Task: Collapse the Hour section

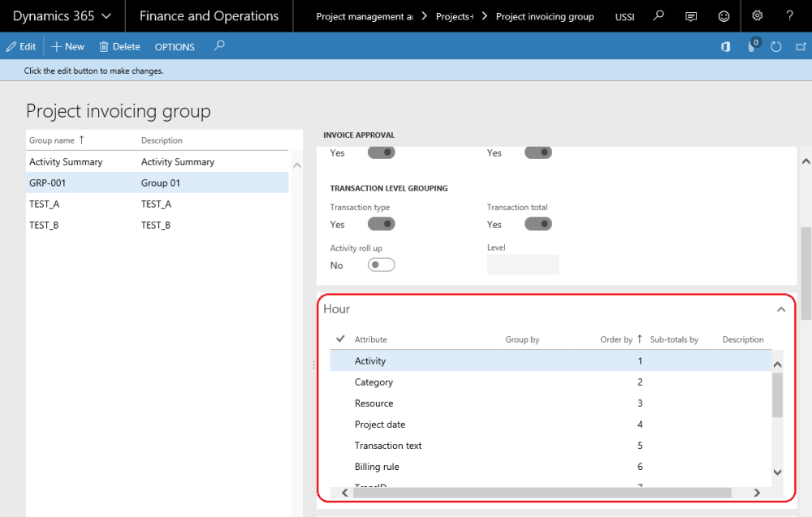Action: (780, 309)
